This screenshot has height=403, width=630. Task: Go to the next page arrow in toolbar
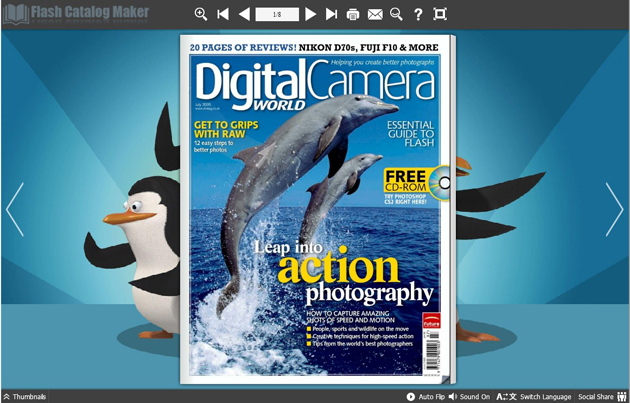pos(310,14)
